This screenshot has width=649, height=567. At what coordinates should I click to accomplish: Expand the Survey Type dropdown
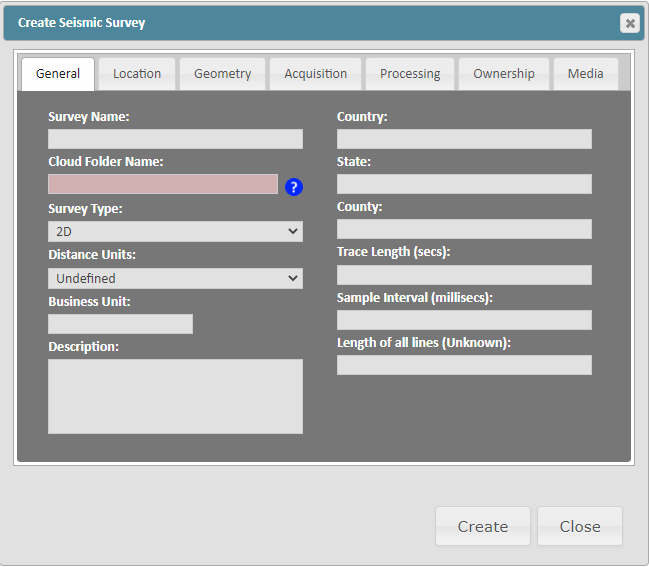[x=175, y=231]
